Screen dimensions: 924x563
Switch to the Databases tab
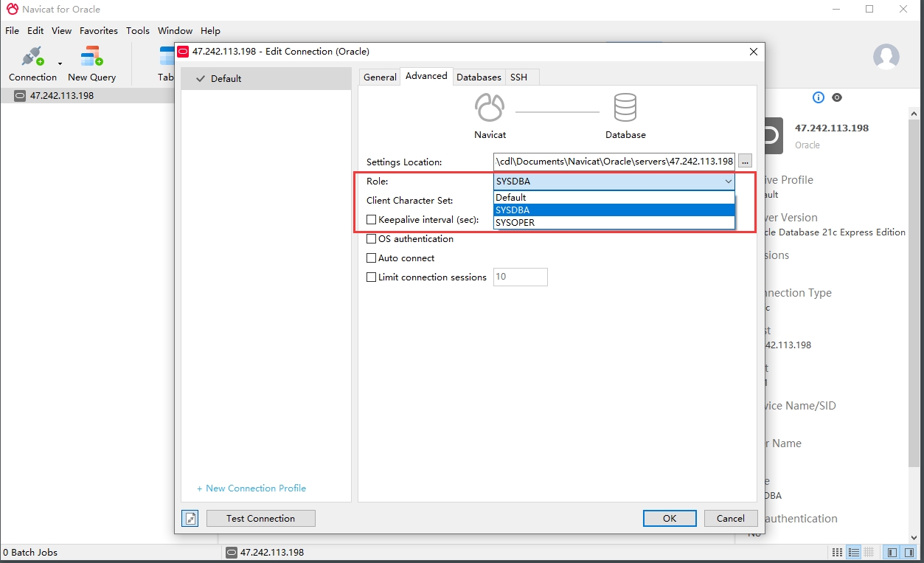(479, 77)
